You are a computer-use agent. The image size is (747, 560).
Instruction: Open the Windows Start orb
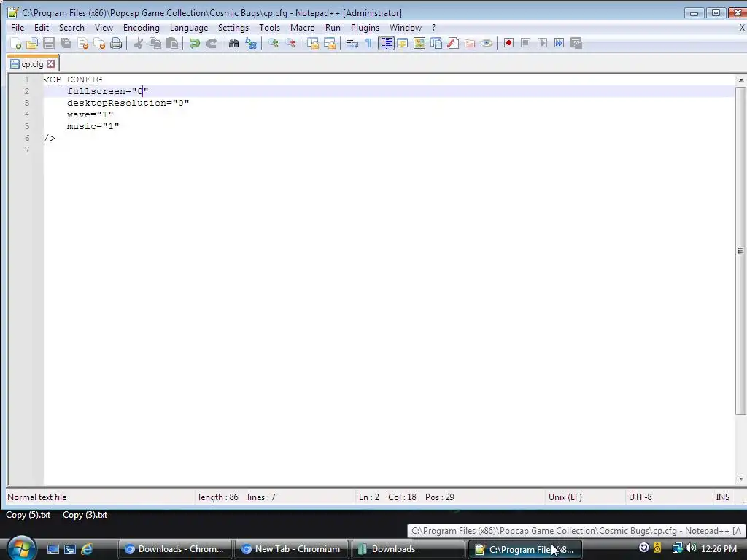click(x=21, y=548)
